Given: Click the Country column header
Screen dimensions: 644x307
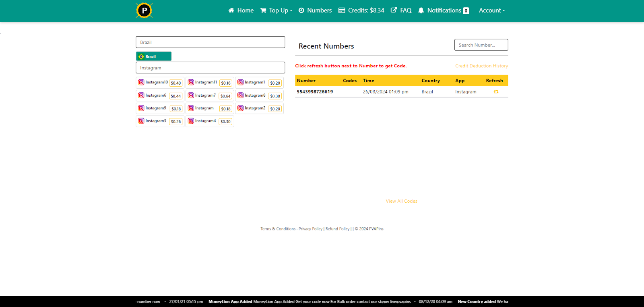Looking at the screenshot, I should (x=431, y=81).
